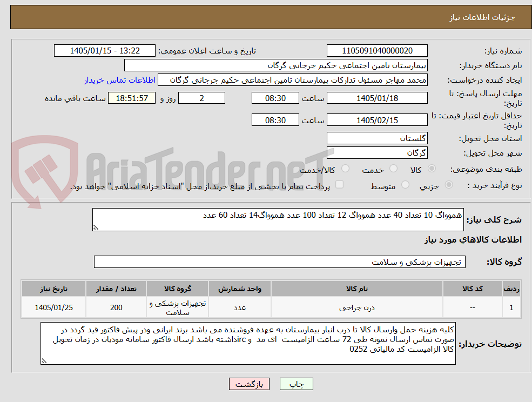Click resize handle of توضیحات خریدار box
The height and width of the screenshot is (402, 532).
(x=44, y=361)
